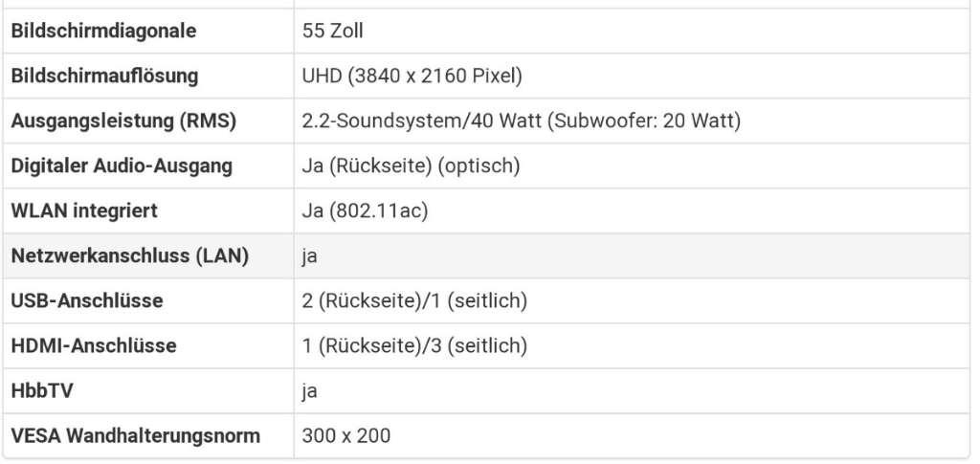Select the "55 Zoll" value cell
The image size is (980, 464).
click(332, 31)
